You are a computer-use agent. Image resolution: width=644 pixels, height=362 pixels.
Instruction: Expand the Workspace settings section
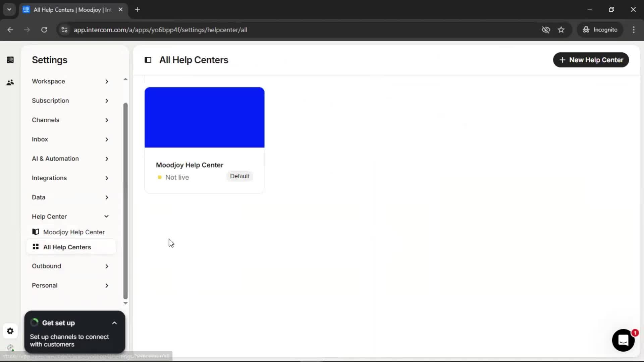coord(70,81)
